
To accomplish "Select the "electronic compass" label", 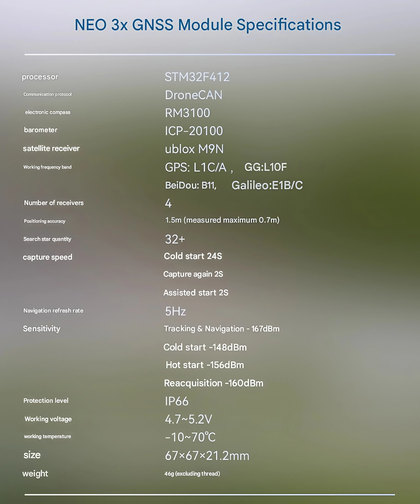I will click(x=48, y=112).
